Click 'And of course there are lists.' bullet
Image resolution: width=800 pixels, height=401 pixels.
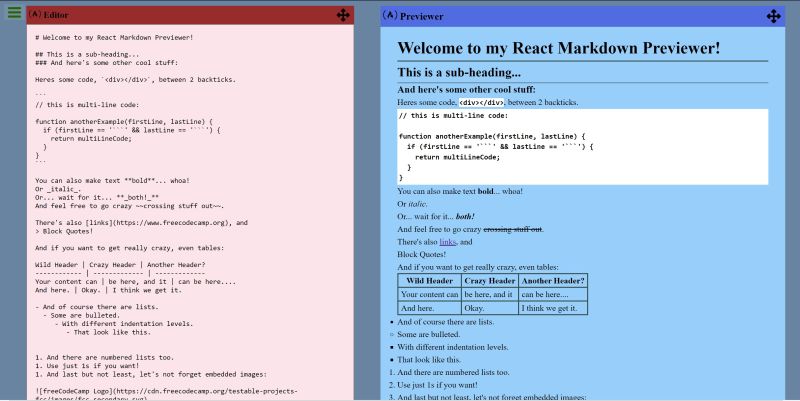[445, 322]
